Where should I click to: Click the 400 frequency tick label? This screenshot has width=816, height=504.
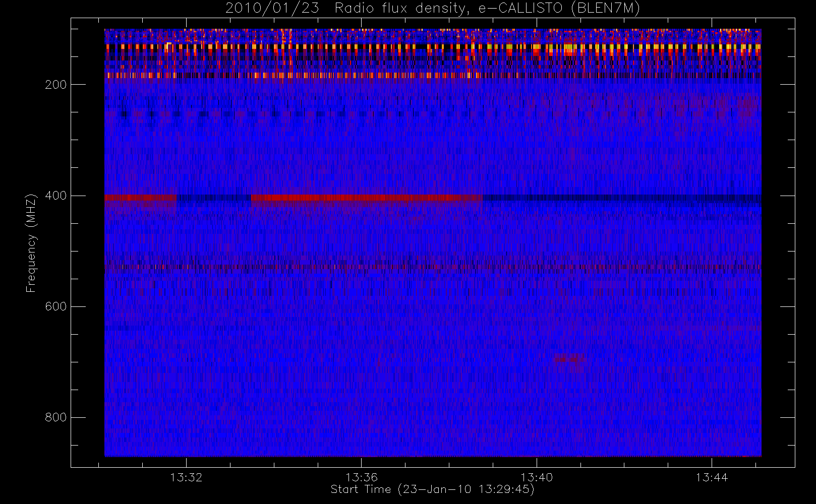pos(56,196)
